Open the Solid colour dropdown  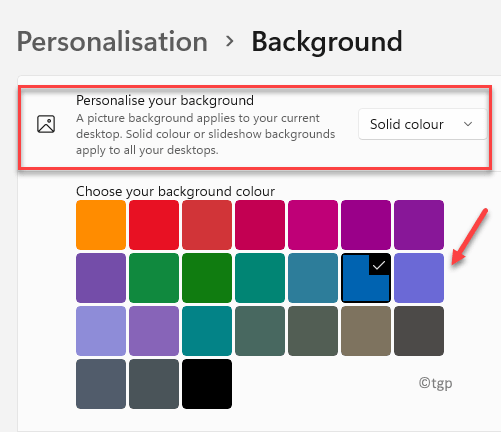pyautogui.click(x=422, y=124)
